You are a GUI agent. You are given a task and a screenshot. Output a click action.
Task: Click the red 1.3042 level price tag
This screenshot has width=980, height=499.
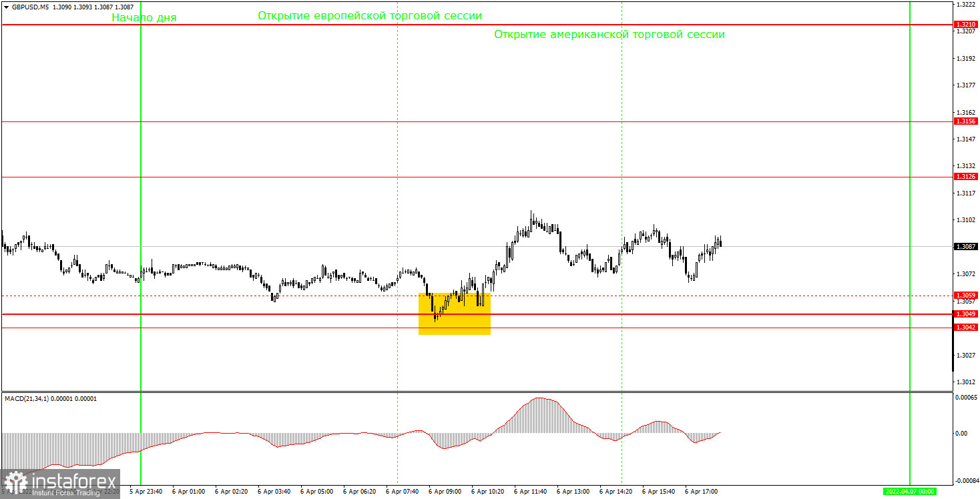click(x=966, y=327)
